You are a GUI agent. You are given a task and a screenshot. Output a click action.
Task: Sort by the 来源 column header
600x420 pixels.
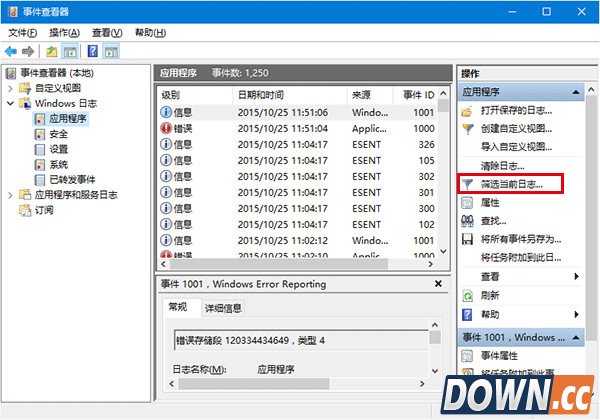coord(370,95)
